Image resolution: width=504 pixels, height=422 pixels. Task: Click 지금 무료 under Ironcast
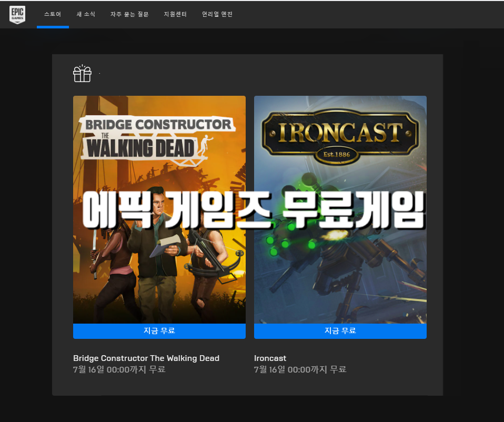point(340,331)
